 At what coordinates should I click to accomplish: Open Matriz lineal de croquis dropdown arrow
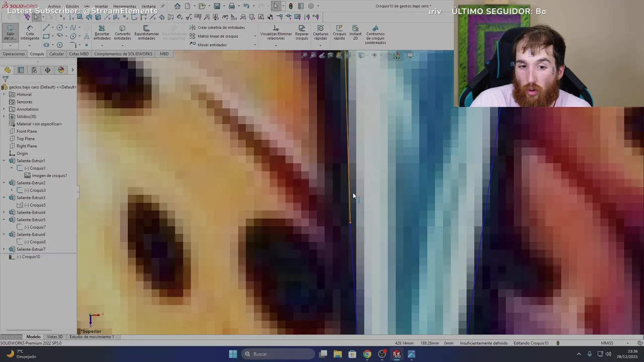click(255, 36)
